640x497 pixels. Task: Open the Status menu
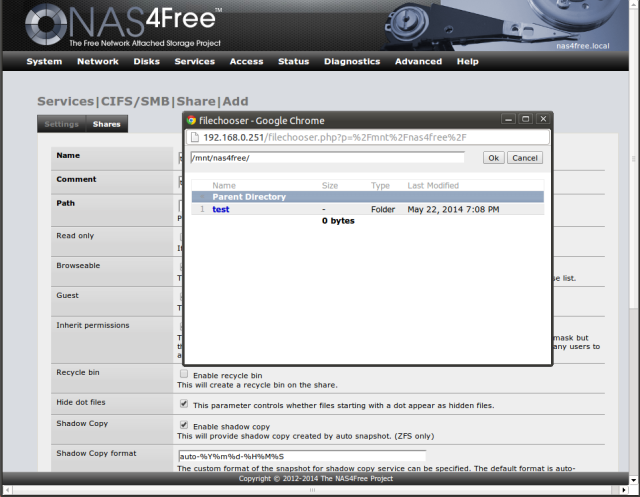[293, 62]
